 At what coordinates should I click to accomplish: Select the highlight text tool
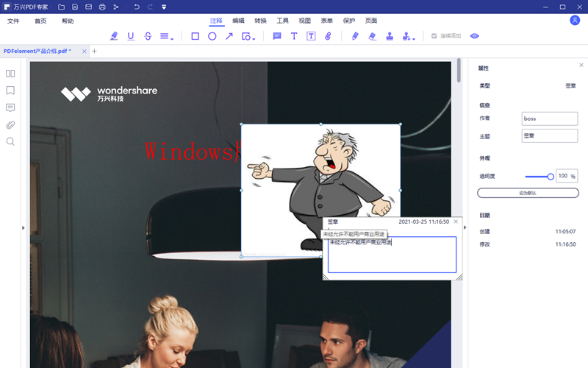click(114, 36)
